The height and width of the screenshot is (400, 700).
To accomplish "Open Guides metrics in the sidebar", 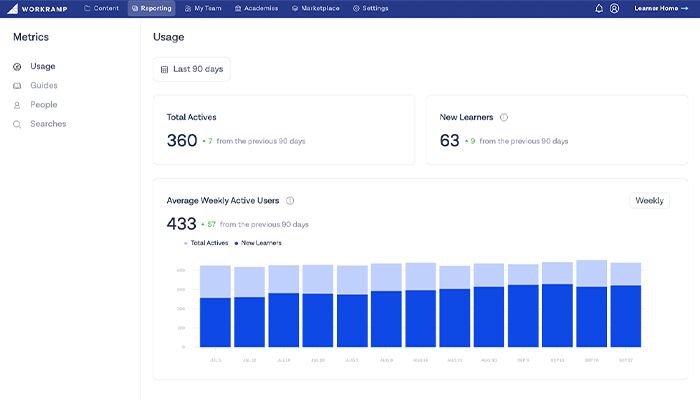I will [44, 86].
